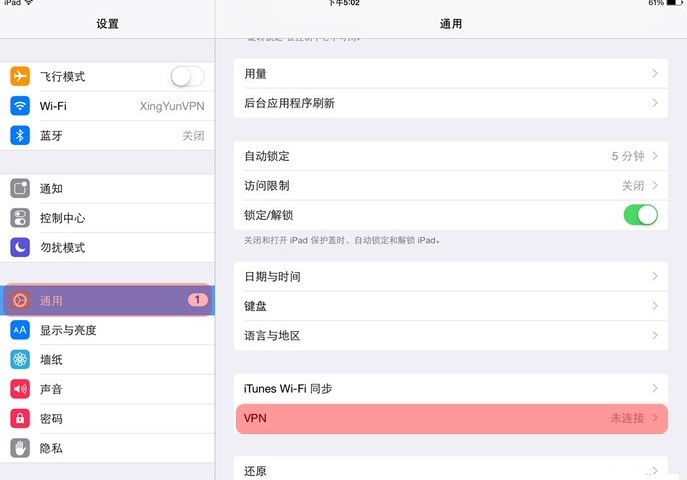Open the 蓝牙 settings entry
Image resolution: width=687 pixels, height=480 pixels.
(x=107, y=135)
